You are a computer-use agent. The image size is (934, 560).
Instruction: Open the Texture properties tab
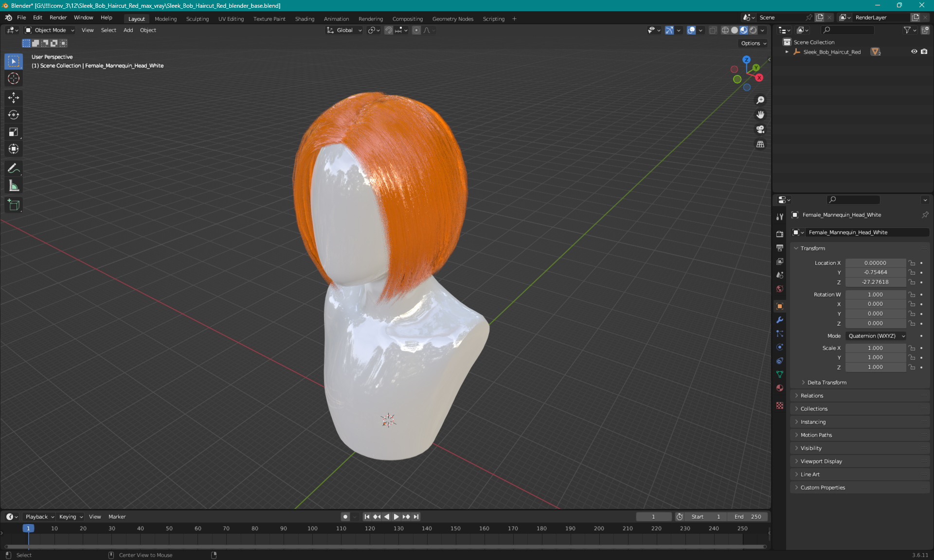(780, 405)
